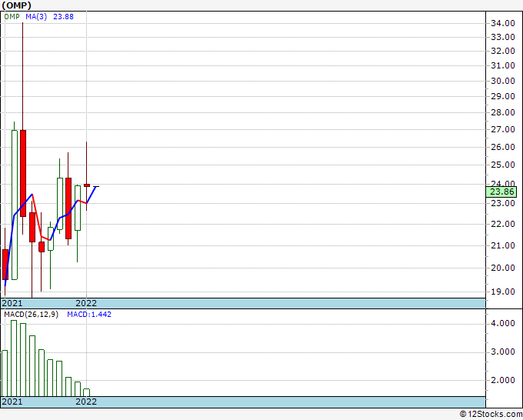The height and width of the screenshot is (420, 523).
Task: Click the 2021 label on MACD axis
Action: point(12,402)
